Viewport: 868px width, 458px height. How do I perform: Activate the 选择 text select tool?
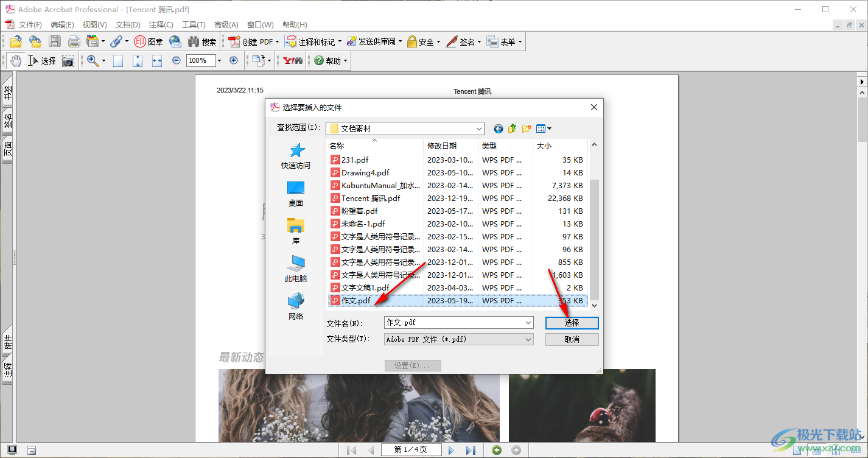[x=42, y=60]
